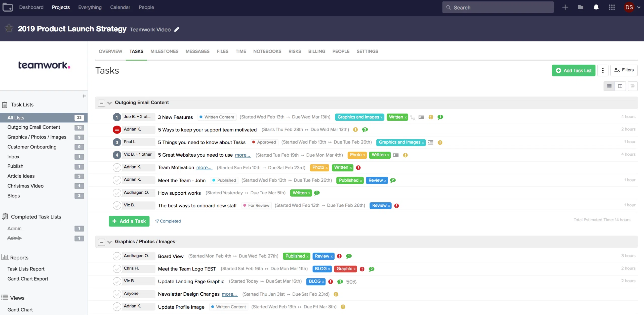Expand the Task Lists sidebar panel
The image size is (644, 315).
click(x=84, y=96)
